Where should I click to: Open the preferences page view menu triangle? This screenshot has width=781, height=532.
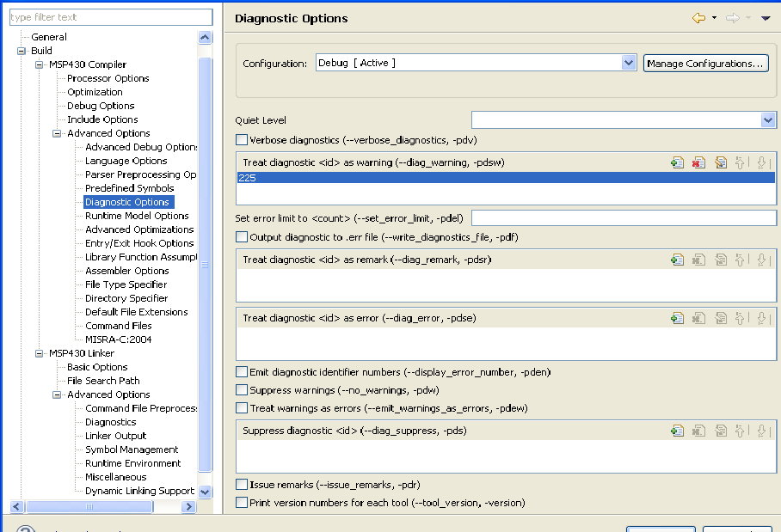coord(766,18)
